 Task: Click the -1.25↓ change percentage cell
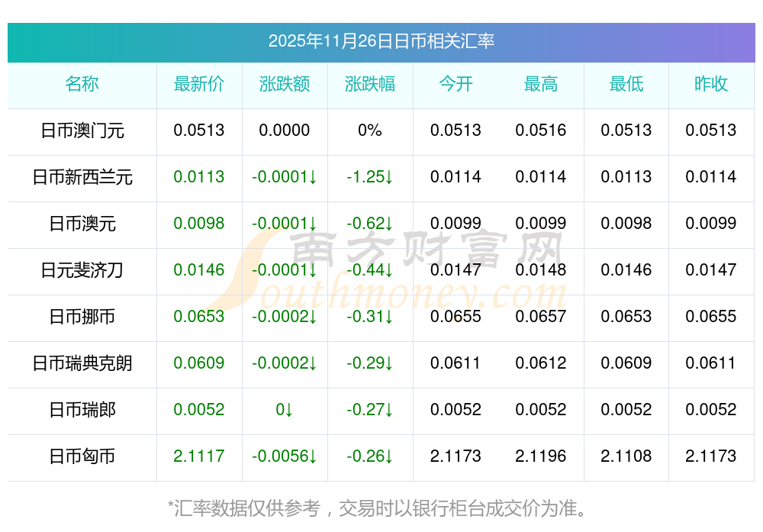[370, 178]
